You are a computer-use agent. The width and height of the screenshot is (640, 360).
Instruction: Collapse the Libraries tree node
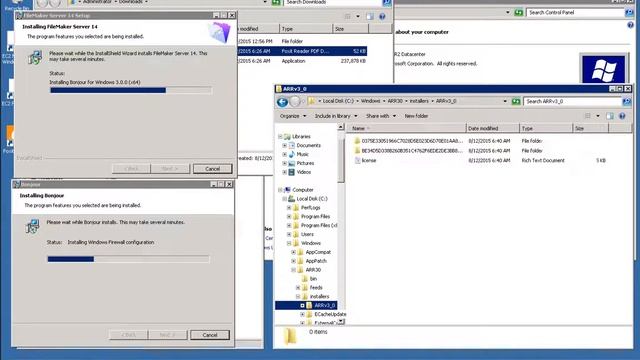tap(280, 136)
